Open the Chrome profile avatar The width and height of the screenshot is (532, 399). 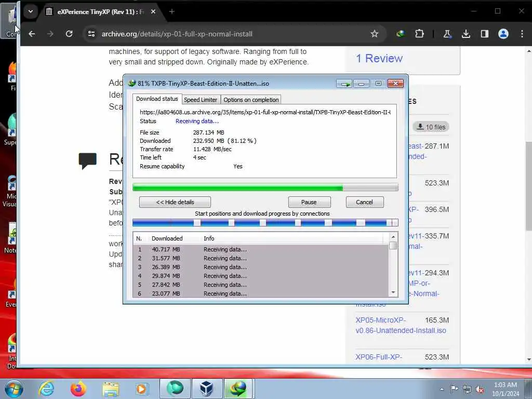pos(503,34)
